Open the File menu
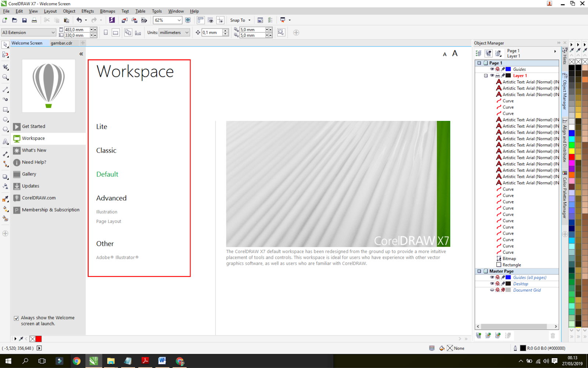Image resolution: width=588 pixels, height=368 pixels. (6, 11)
